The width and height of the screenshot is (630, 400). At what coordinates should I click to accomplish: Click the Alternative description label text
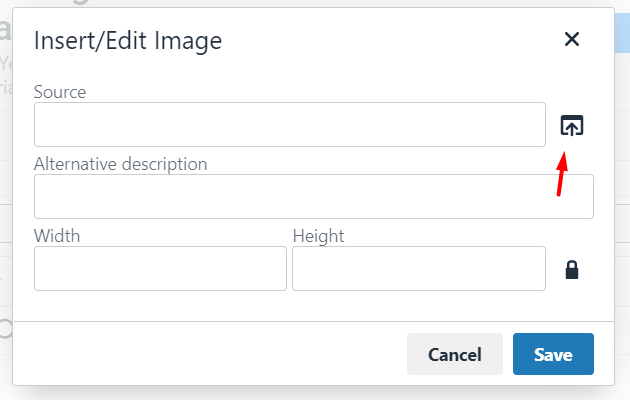pos(121,164)
